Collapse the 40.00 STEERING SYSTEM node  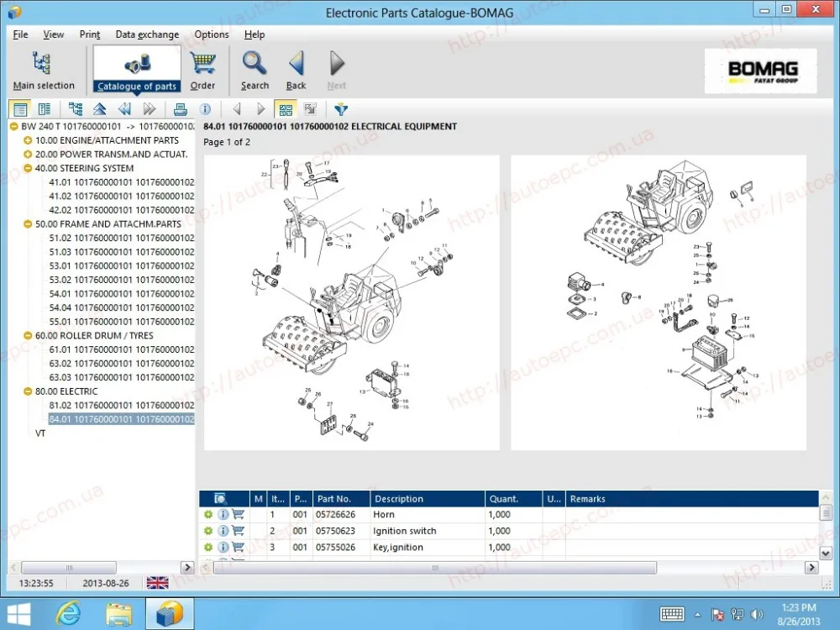(x=28, y=168)
